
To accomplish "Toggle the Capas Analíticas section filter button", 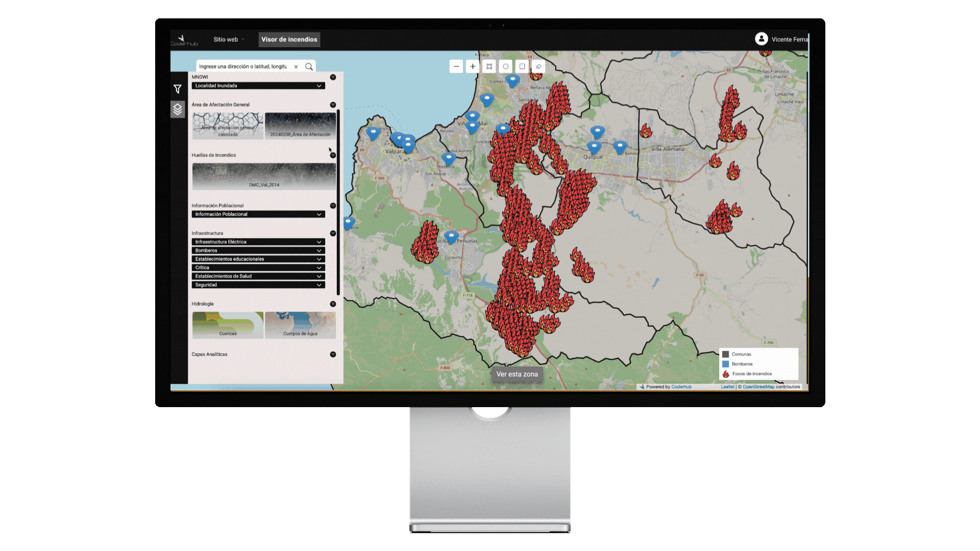I will point(333,355).
